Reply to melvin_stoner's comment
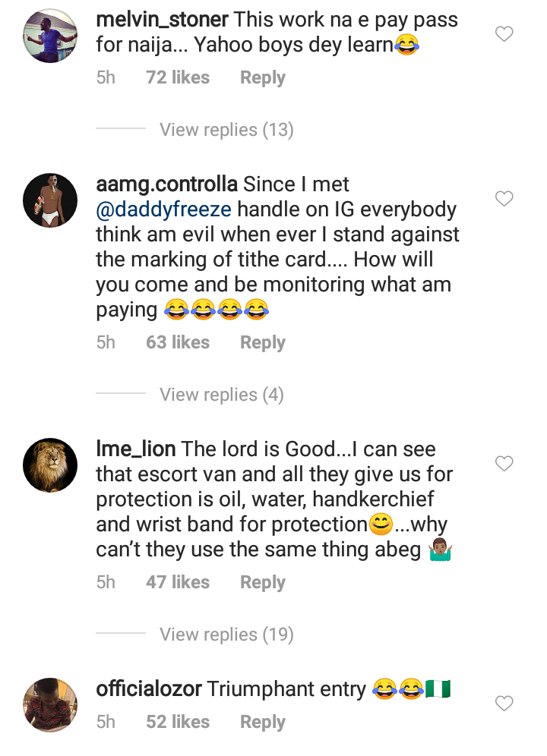 pos(263,77)
